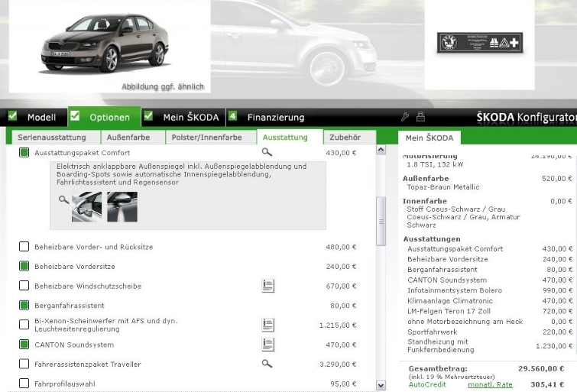Uncheck CANTON Soundsystem option
The image size is (577, 392).
click(x=24, y=345)
